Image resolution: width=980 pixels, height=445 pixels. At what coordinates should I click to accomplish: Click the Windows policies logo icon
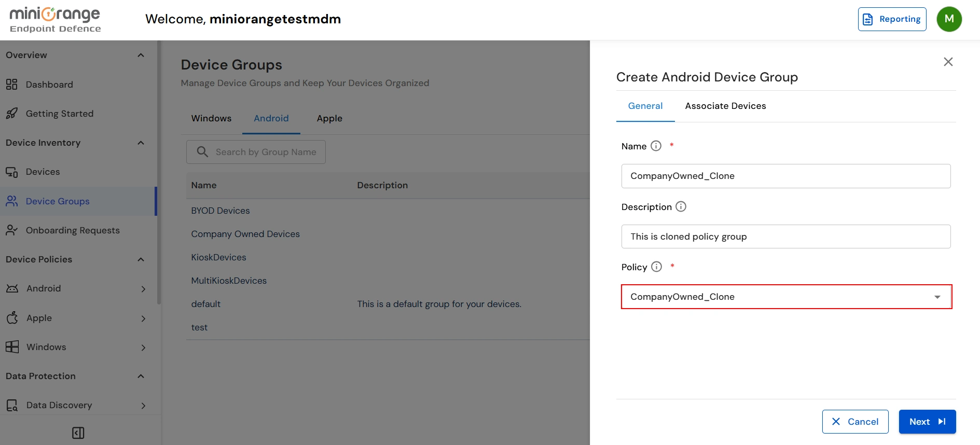coord(12,347)
